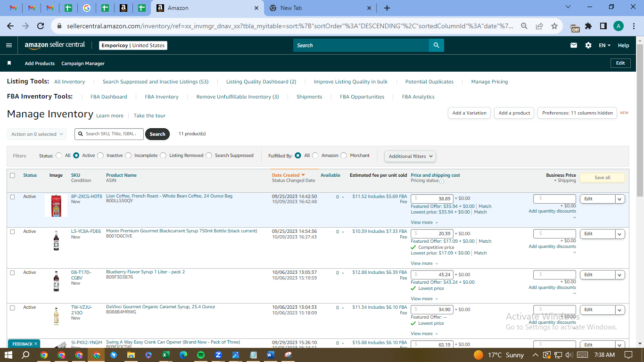Open the Add Products menu item
Screen dimensions: 644x362
(x=40, y=63)
